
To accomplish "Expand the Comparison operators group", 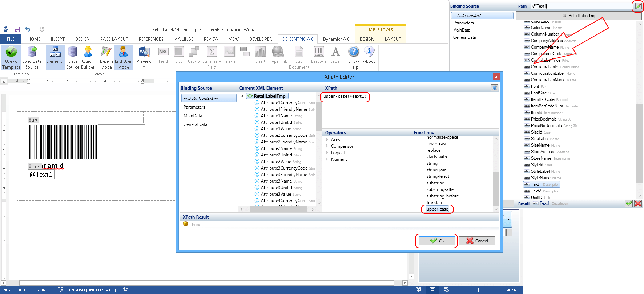I will (327, 146).
